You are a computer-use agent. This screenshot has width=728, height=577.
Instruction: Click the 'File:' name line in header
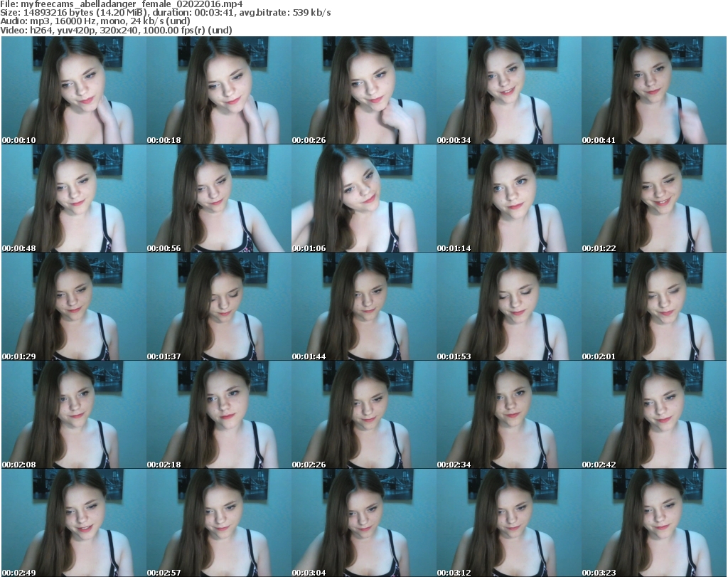click(x=121, y=4)
